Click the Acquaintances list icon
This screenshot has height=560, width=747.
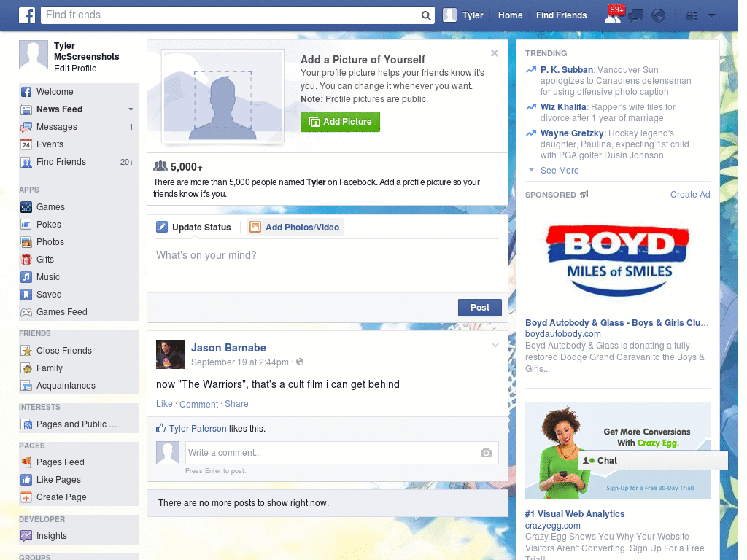click(x=26, y=386)
